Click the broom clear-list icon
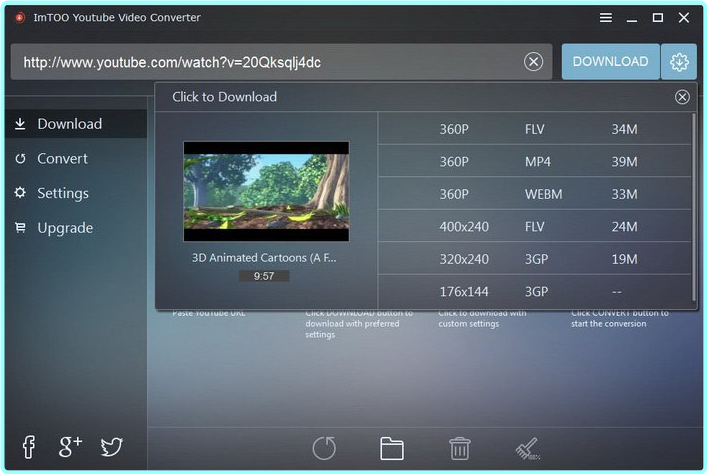Viewport: 707px width, 474px height. point(526,448)
